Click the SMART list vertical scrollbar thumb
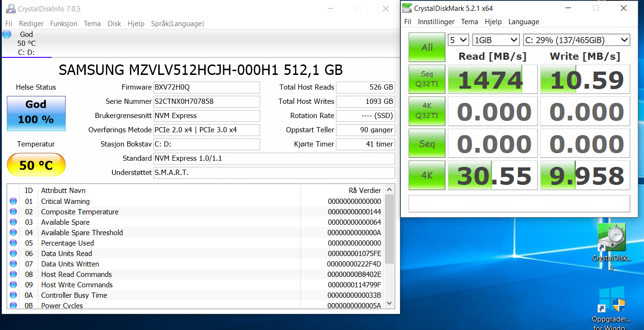This screenshot has width=644, height=330. point(390,229)
